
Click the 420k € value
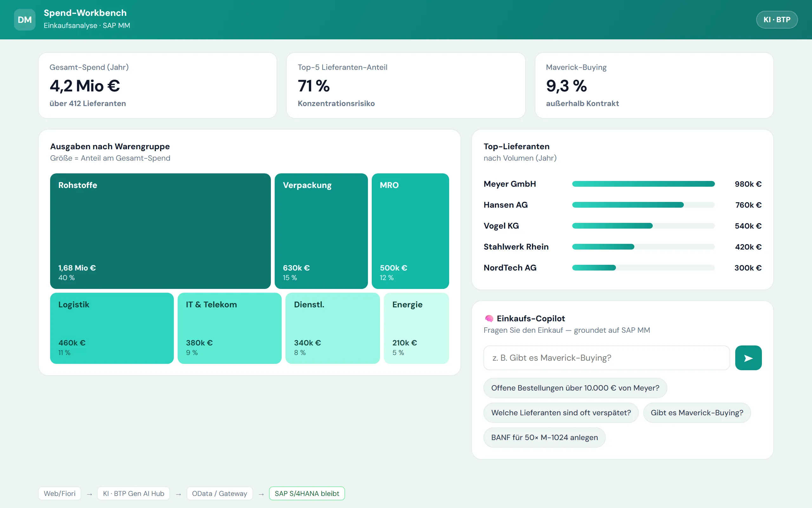pos(748,247)
